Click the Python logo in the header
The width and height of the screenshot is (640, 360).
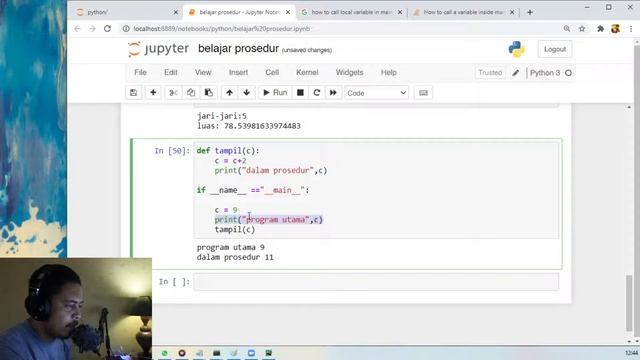tap(516, 49)
